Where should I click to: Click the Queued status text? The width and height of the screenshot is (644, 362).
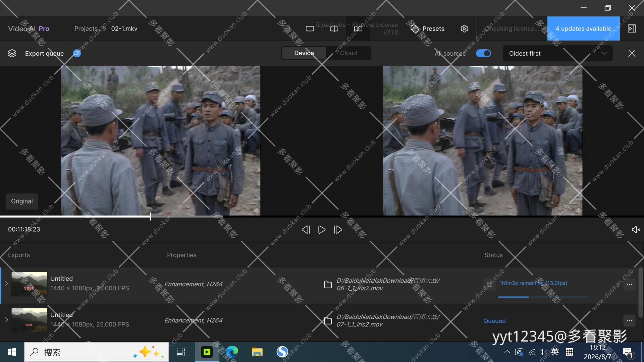(x=494, y=321)
